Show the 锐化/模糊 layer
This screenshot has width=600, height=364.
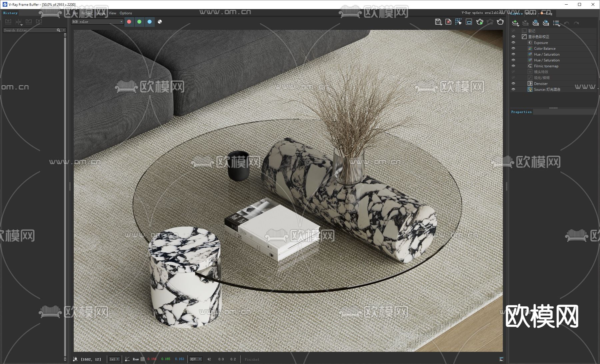click(513, 78)
